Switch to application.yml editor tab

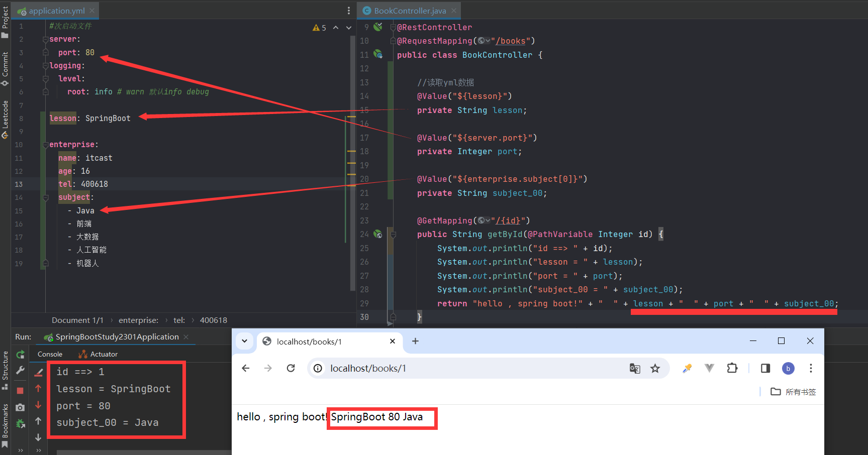55,11
